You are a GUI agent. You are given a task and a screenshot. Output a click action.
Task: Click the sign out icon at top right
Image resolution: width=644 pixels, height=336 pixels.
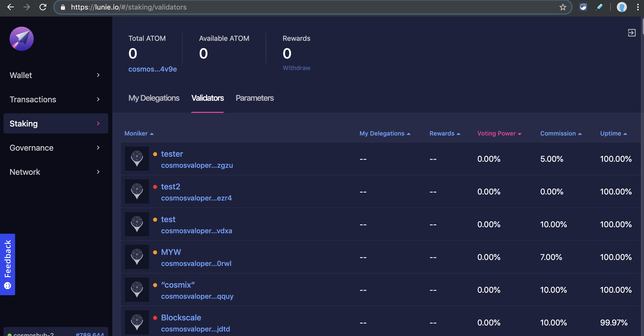tap(632, 33)
